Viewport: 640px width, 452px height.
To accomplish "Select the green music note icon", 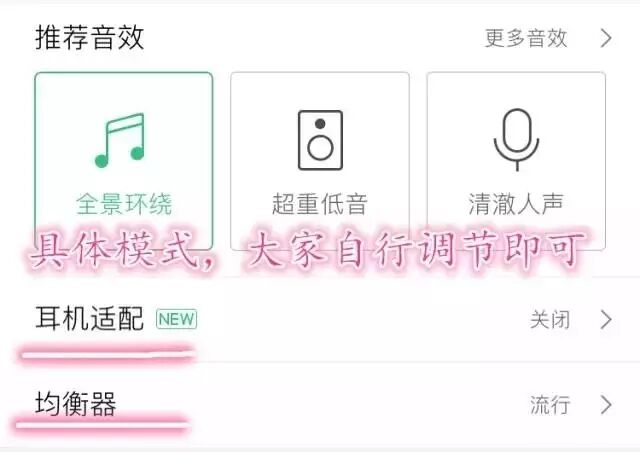I will point(120,140).
